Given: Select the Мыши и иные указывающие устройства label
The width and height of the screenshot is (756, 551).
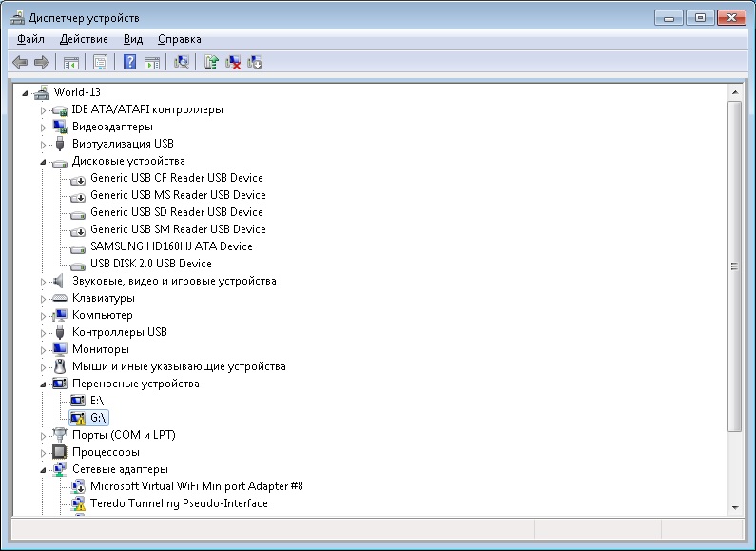Looking at the screenshot, I should tap(179, 366).
